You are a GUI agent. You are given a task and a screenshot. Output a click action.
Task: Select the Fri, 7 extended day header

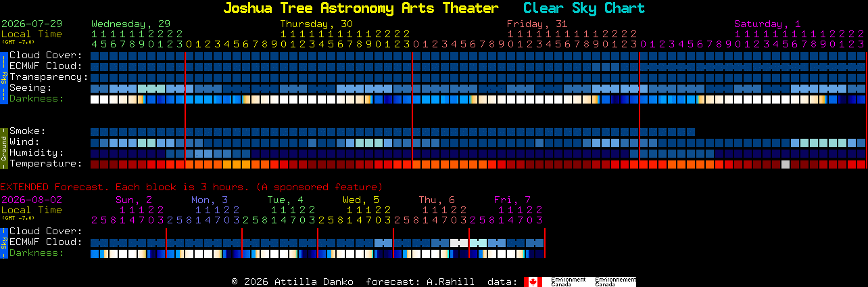point(512,200)
